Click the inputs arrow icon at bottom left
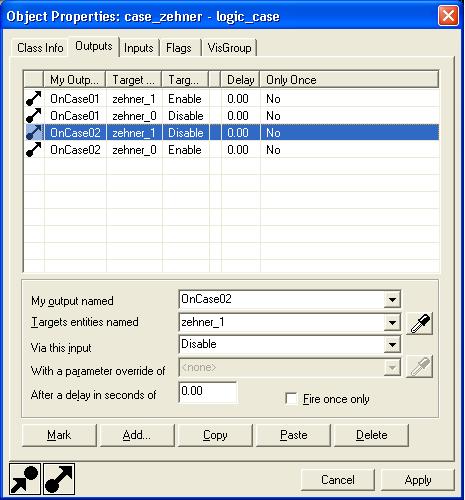465x500 pixels. click(x=25, y=479)
